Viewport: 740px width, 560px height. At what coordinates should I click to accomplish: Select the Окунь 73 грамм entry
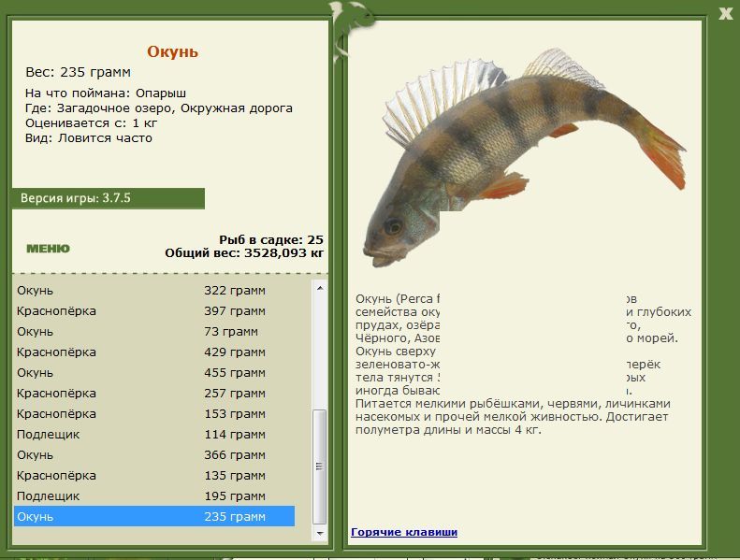pos(154,332)
